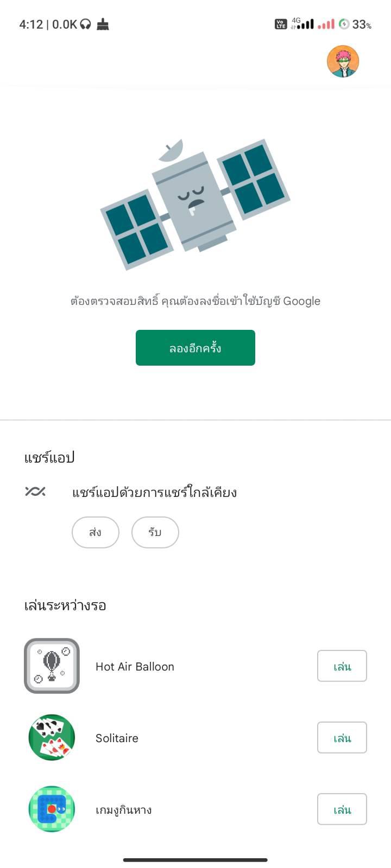Open the profile avatar account menu
391x868 pixels.
[x=343, y=61]
